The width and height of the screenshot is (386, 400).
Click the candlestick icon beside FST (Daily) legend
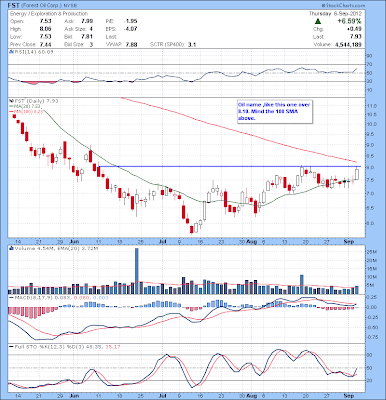click(x=11, y=100)
